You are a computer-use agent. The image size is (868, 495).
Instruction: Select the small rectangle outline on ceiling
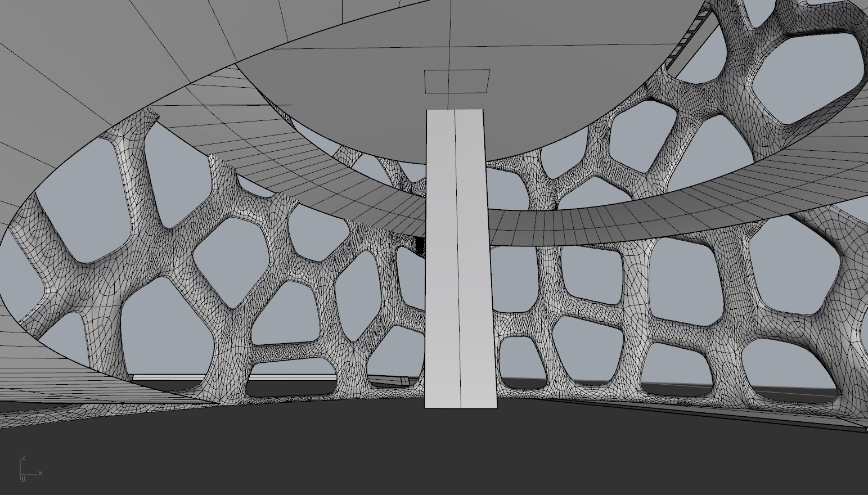457,82
